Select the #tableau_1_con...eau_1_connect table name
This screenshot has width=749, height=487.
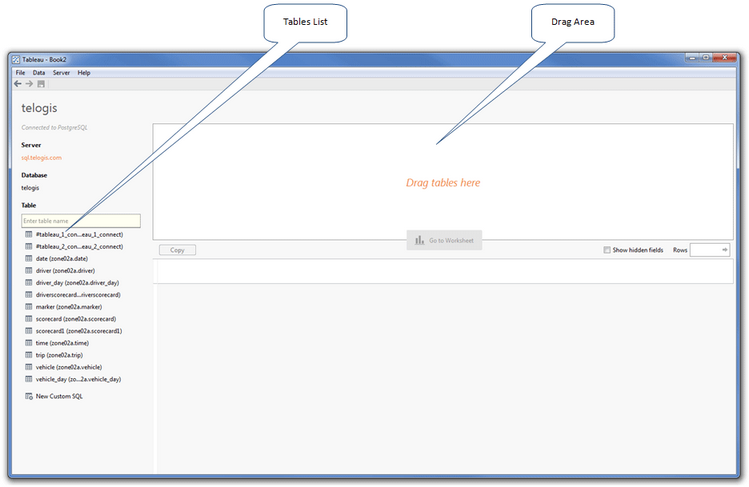pyautogui.click(x=79, y=234)
